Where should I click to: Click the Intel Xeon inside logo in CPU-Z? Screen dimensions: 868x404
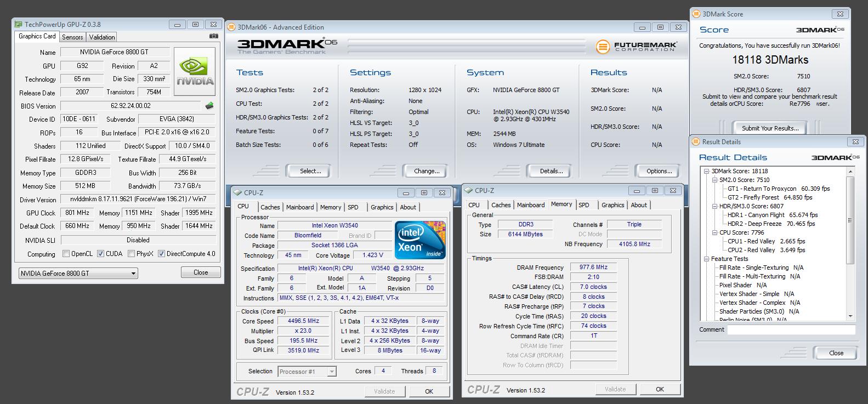point(420,240)
